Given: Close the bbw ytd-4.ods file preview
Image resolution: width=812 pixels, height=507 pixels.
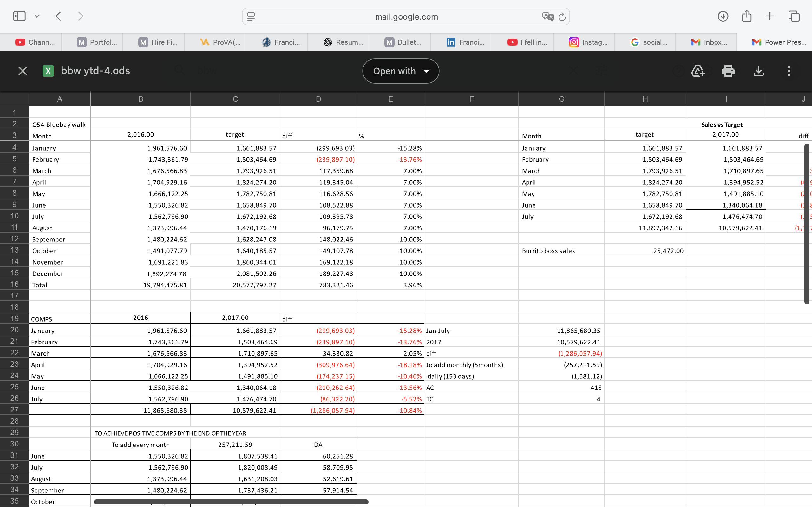Looking at the screenshot, I should (23, 71).
